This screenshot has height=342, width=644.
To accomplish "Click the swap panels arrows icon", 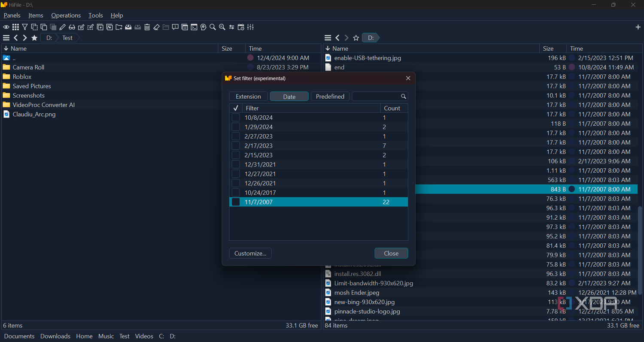I will click(231, 27).
